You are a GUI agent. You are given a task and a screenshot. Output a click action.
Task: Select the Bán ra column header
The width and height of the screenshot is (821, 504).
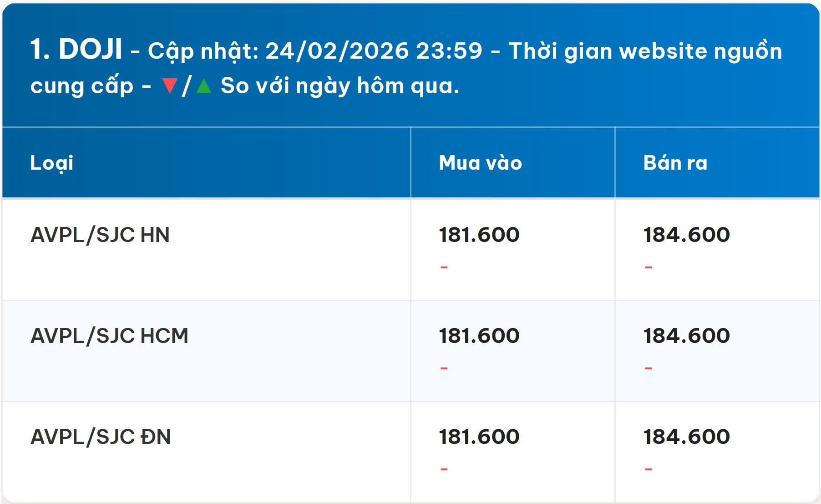pyautogui.click(x=675, y=163)
